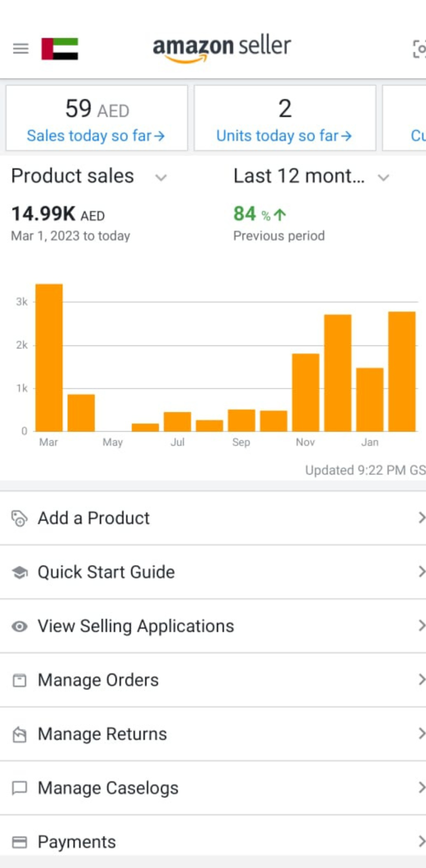Open the Sales today so far link
Viewport: 426px width, 868px height.
pyautogui.click(x=96, y=136)
